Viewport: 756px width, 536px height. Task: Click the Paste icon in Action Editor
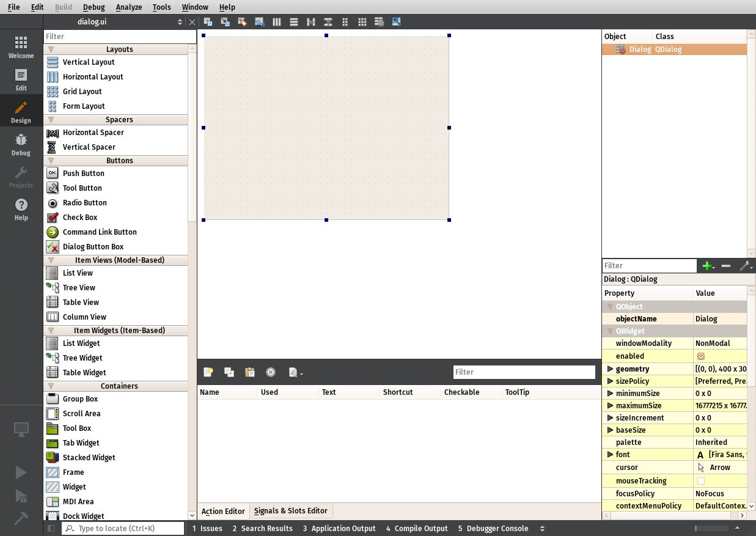point(249,372)
